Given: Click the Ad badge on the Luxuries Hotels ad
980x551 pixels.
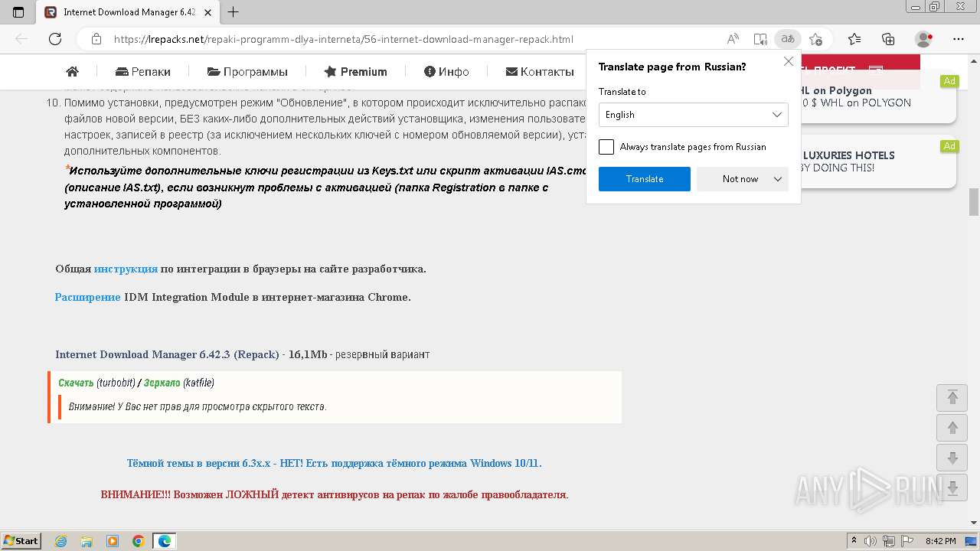Looking at the screenshot, I should pos(949,146).
